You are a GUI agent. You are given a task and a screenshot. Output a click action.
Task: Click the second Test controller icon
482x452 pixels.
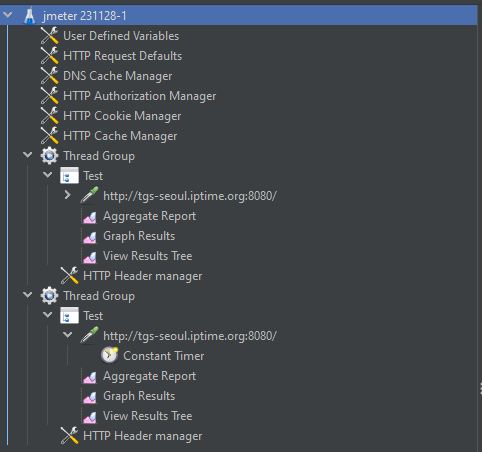point(69,315)
